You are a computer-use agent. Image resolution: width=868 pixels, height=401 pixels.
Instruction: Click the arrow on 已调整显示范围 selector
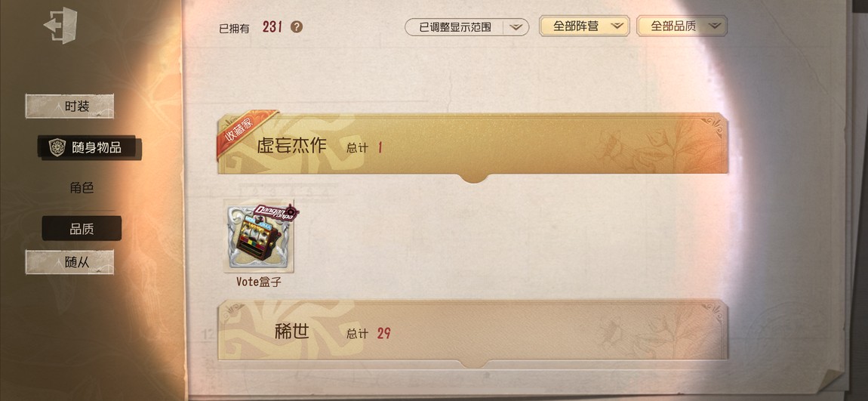(x=516, y=27)
